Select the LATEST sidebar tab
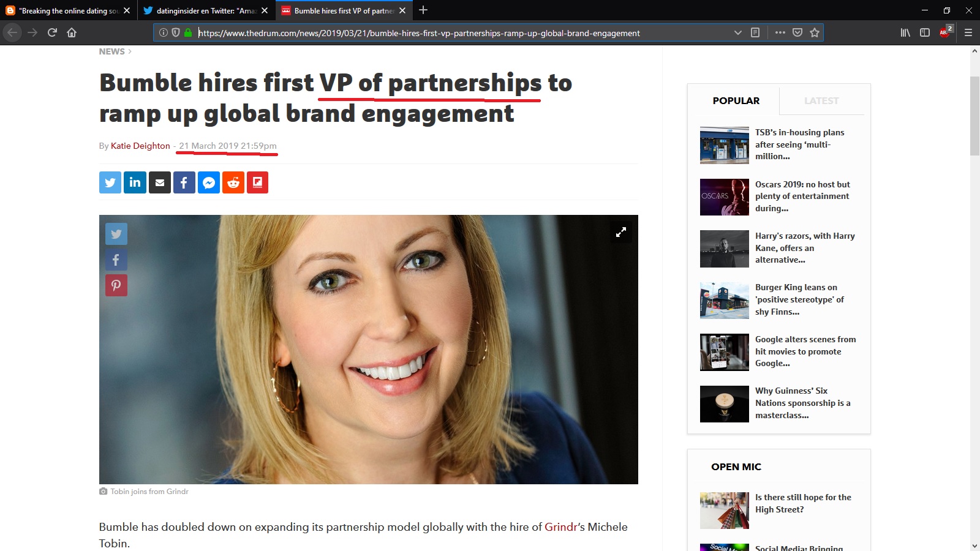980x551 pixels. 821,101
